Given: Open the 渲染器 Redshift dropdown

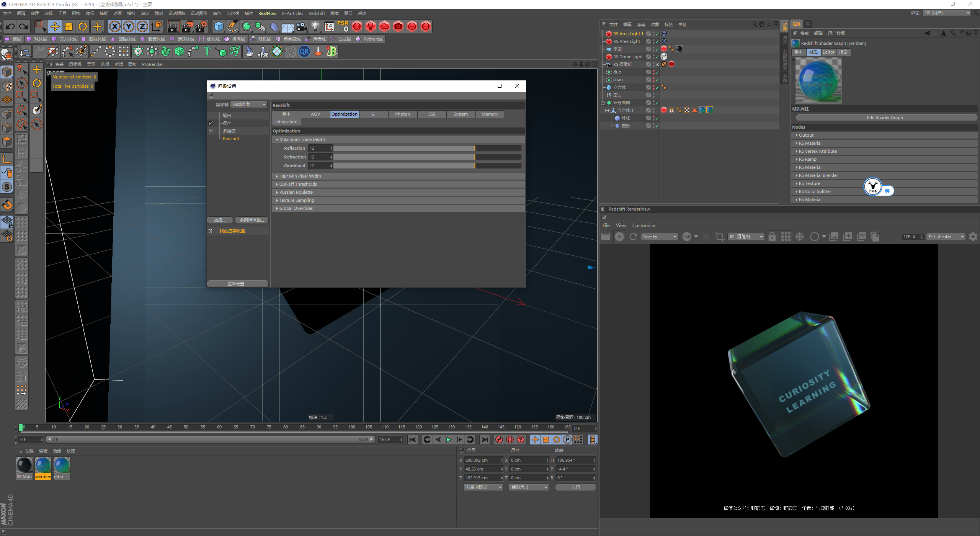Looking at the screenshot, I should click(249, 104).
